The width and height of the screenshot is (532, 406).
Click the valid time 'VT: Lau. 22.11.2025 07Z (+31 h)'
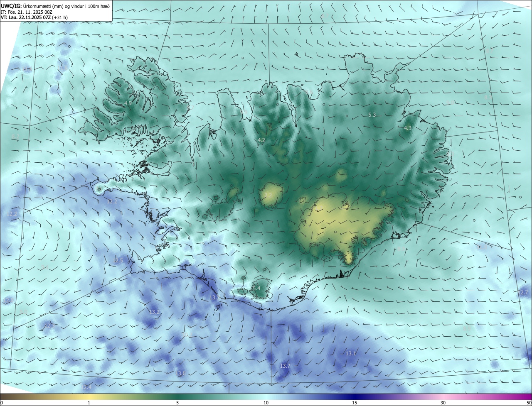pyautogui.click(x=34, y=17)
